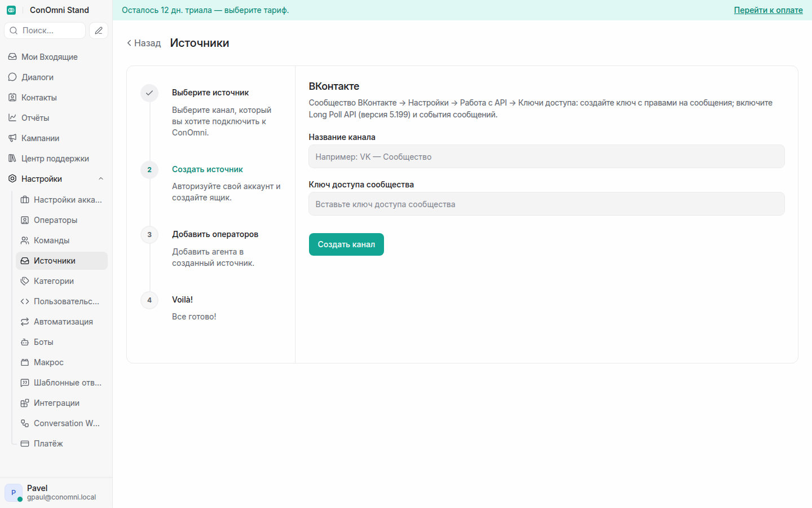Viewport: 812px width, 508px height.
Task: Open the compose new conversation icon
Action: pyautogui.click(x=99, y=30)
